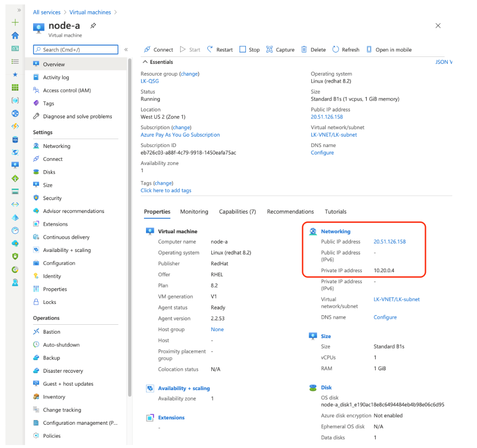Open Availability + scaling properties heading
Screen dimensions: 477x448
[184, 388]
